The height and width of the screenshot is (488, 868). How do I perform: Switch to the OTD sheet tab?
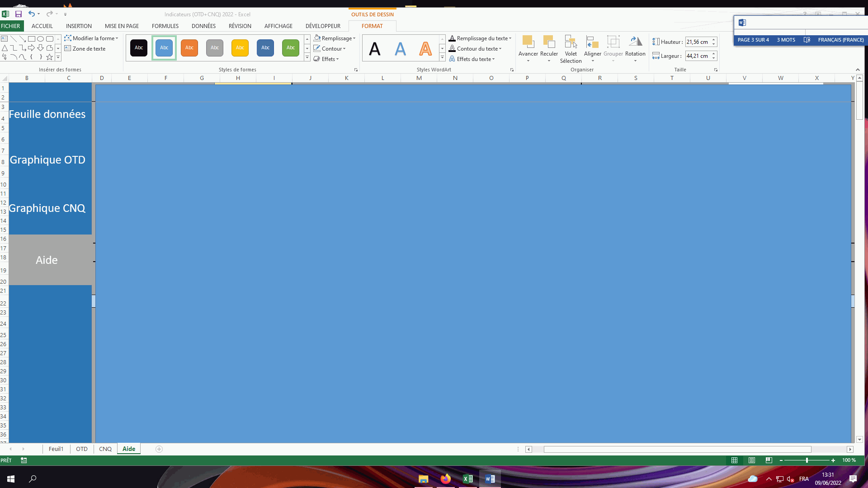[82, 449]
